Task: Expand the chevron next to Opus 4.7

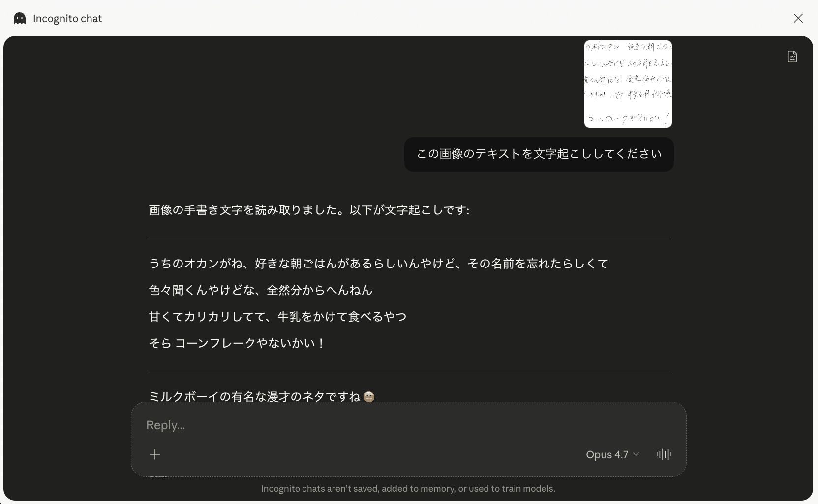Action: (x=636, y=455)
